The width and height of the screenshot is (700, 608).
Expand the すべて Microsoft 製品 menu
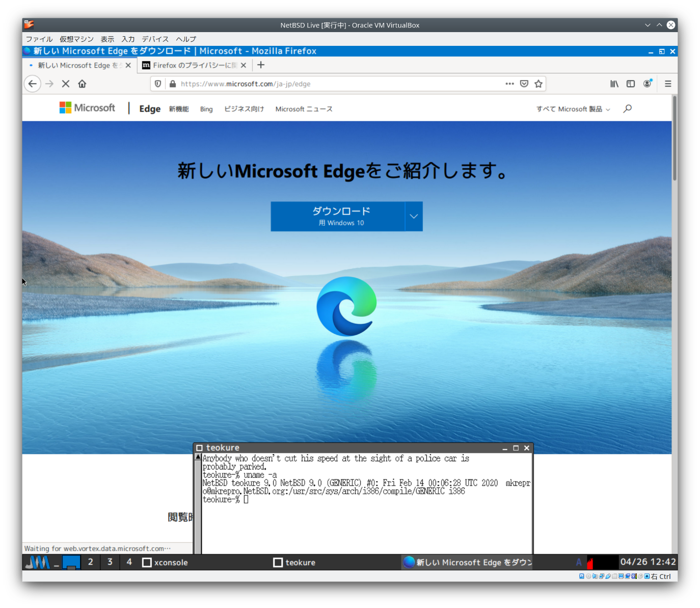pyautogui.click(x=573, y=109)
